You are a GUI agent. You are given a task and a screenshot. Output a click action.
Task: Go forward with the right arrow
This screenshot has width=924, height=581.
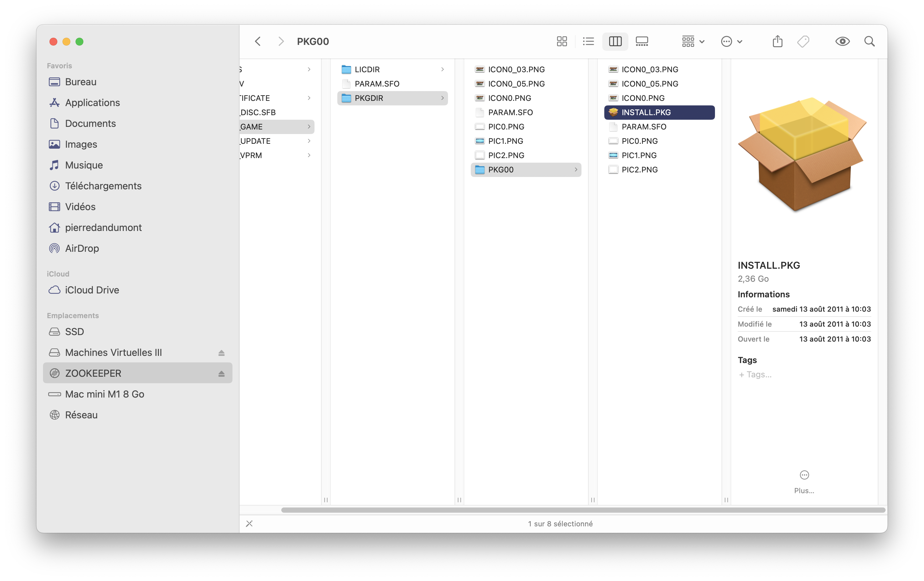[281, 41]
